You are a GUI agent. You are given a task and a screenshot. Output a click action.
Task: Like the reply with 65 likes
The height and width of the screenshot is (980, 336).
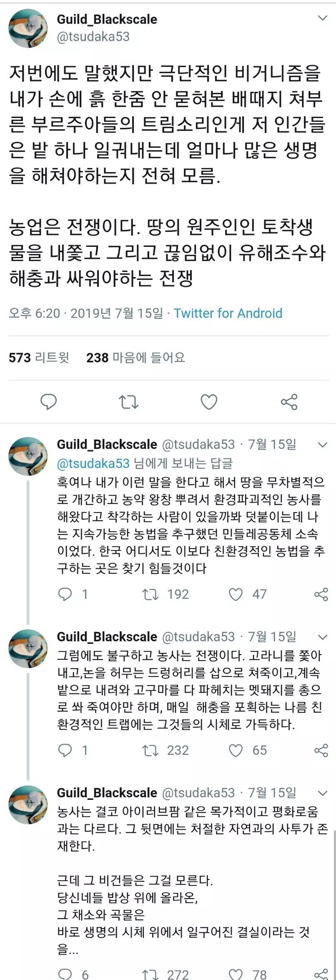[236, 750]
